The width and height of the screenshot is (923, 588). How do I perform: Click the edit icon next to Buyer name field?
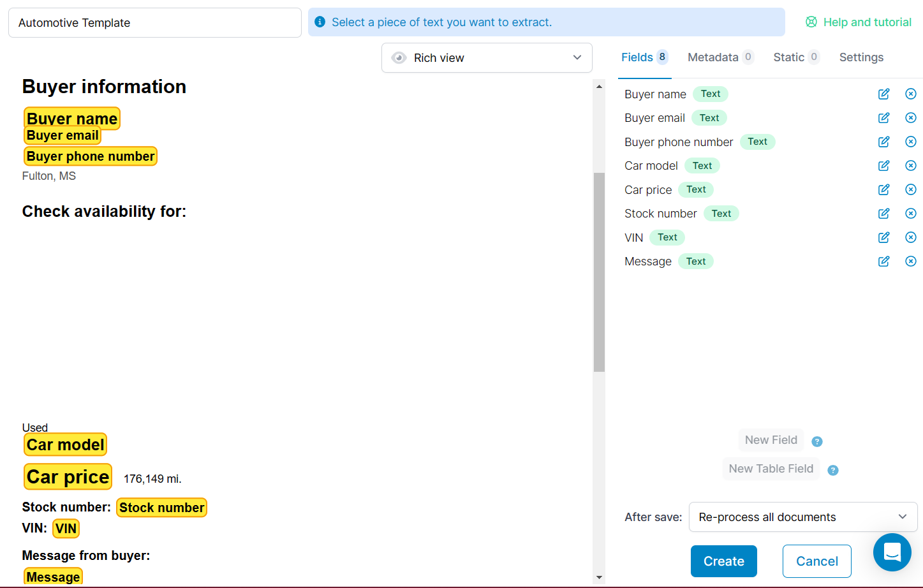(883, 93)
